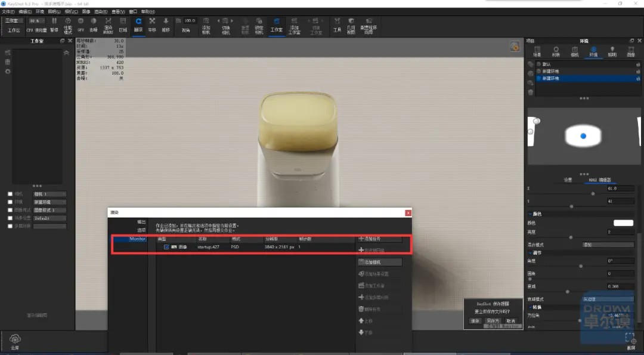This screenshot has height=355, width=644.
Task: Open the workspace dropdown showing 工作室 in toolbar
Action: (14, 20)
